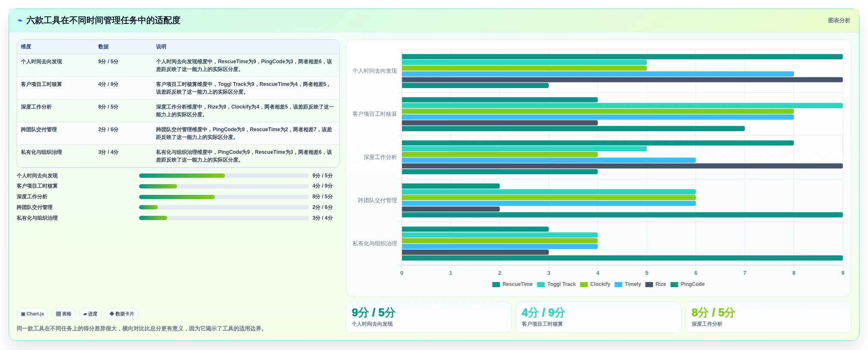Viewport: 868px width, 350px height.
Task: Click the 数据 column header
Action: click(103, 47)
